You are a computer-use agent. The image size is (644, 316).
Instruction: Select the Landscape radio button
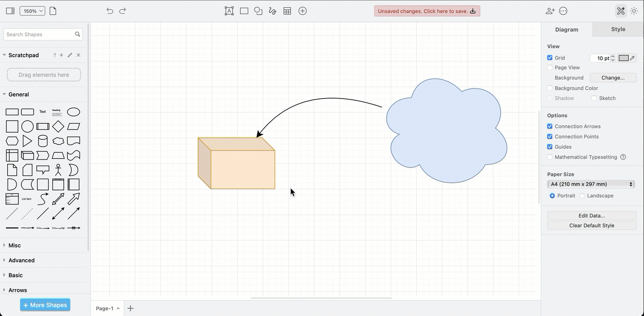click(582, 196)
